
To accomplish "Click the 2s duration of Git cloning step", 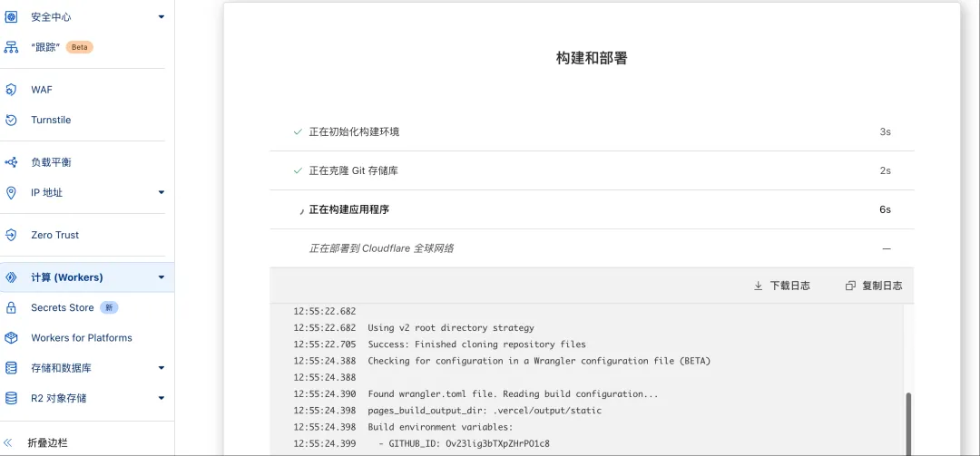I will [885, 170].
